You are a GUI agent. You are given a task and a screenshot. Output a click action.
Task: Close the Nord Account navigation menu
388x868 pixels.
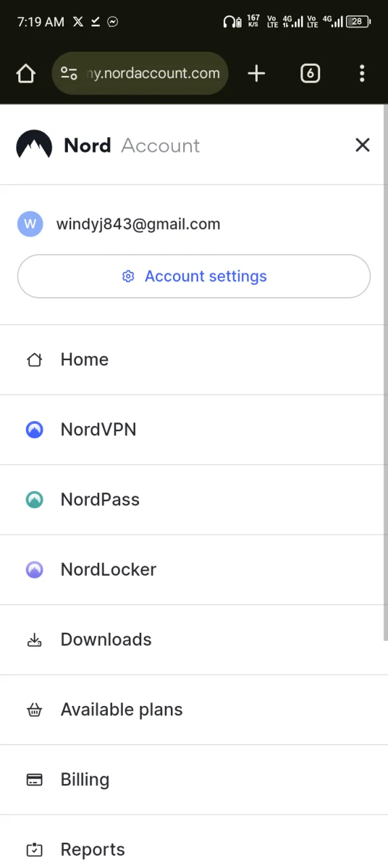362,144
